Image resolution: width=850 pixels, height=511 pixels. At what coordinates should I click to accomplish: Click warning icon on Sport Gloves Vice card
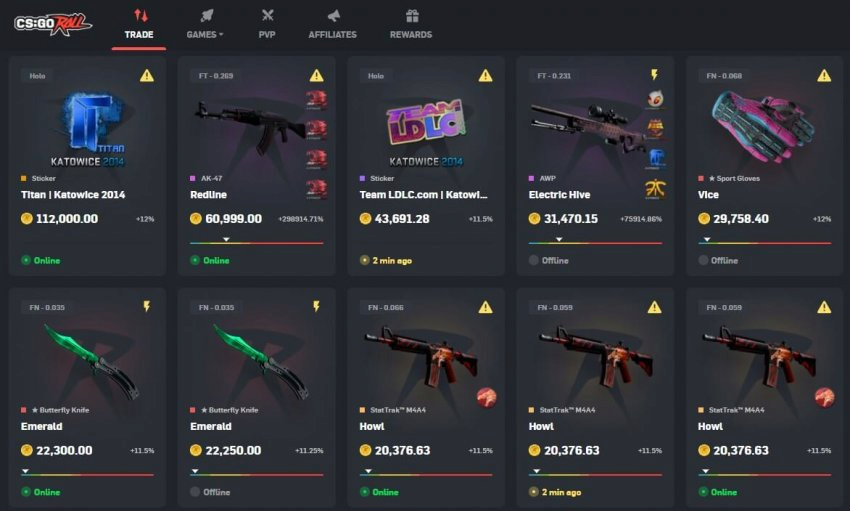(824, 76)
